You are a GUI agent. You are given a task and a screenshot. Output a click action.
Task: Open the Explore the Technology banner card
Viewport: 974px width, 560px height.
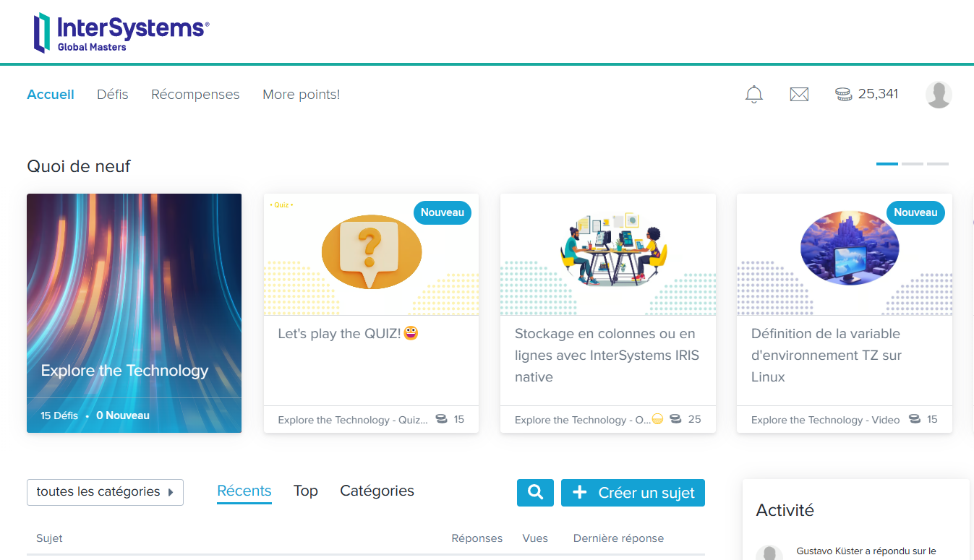coord(134,313)
